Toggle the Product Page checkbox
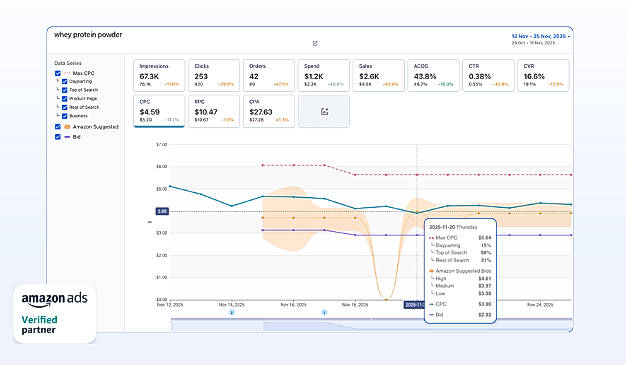Screen dimensions: 626x365 [65, 99]
